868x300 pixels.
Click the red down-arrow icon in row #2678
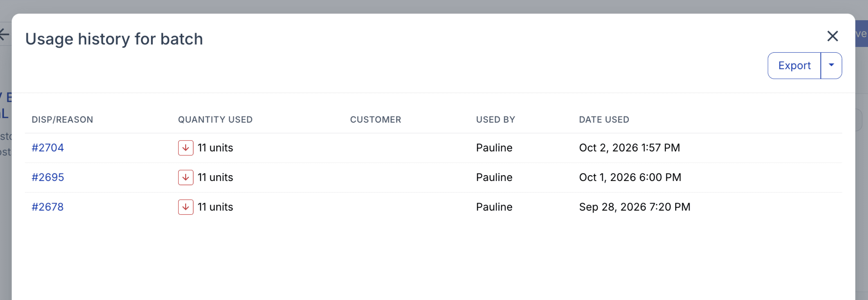click(186, 207)
